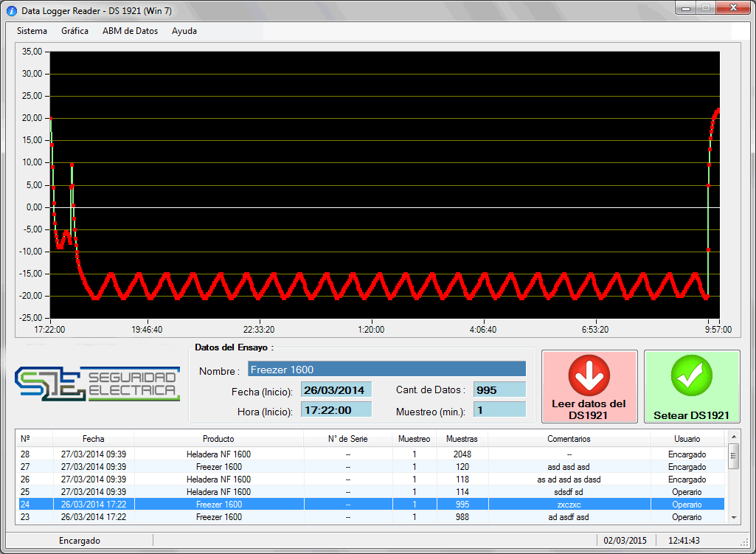The width and height of the screenshot is (756, 554).
Task: Sort table by Fecha column header
Action: pyautogui.click(x=93, y=439)
